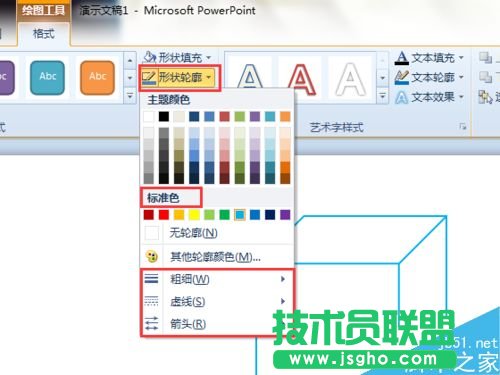Click the text outline pen icon
Viewport: 500px width, 375px height.
click(402, 77)
